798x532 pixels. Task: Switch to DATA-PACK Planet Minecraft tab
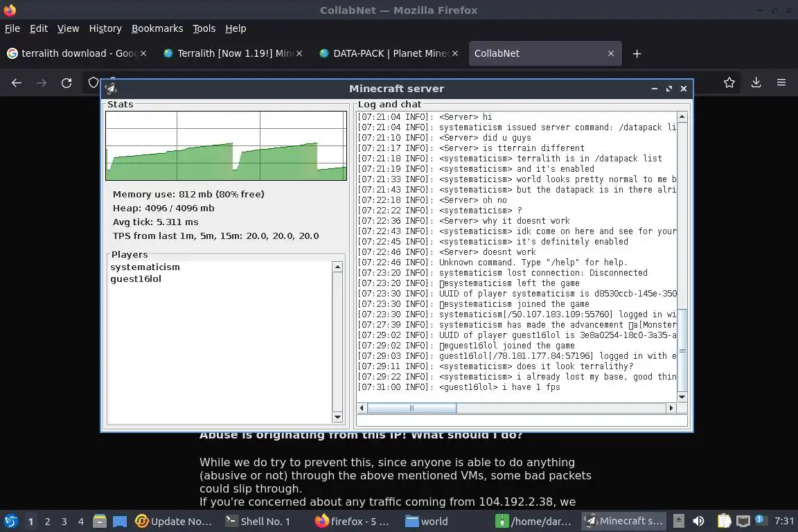(389, 53)
